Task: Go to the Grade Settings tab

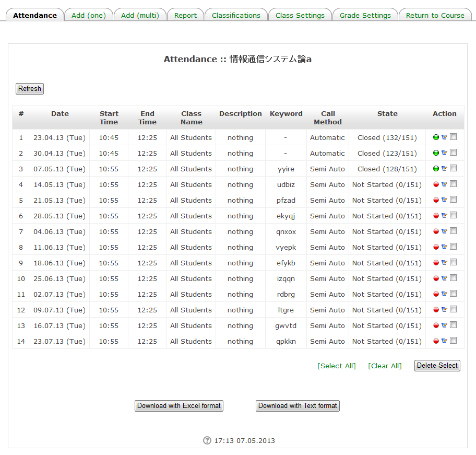Action: (x=365, y=15)
